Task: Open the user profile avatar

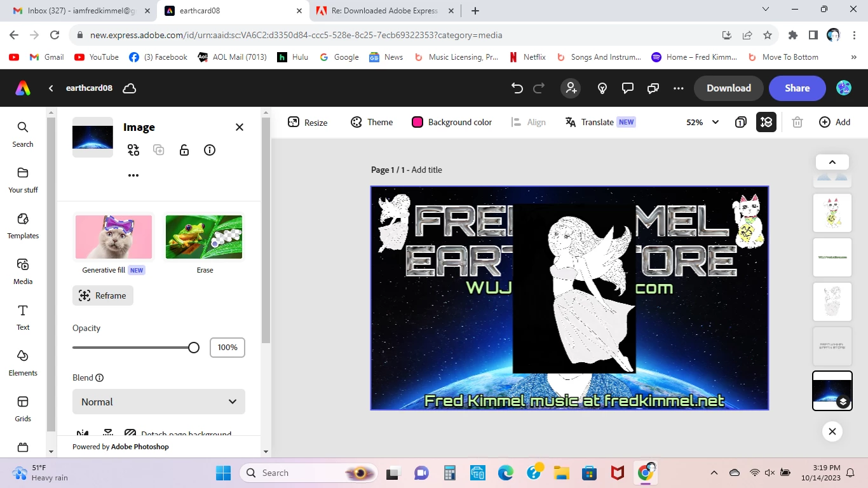Action: 844,88
